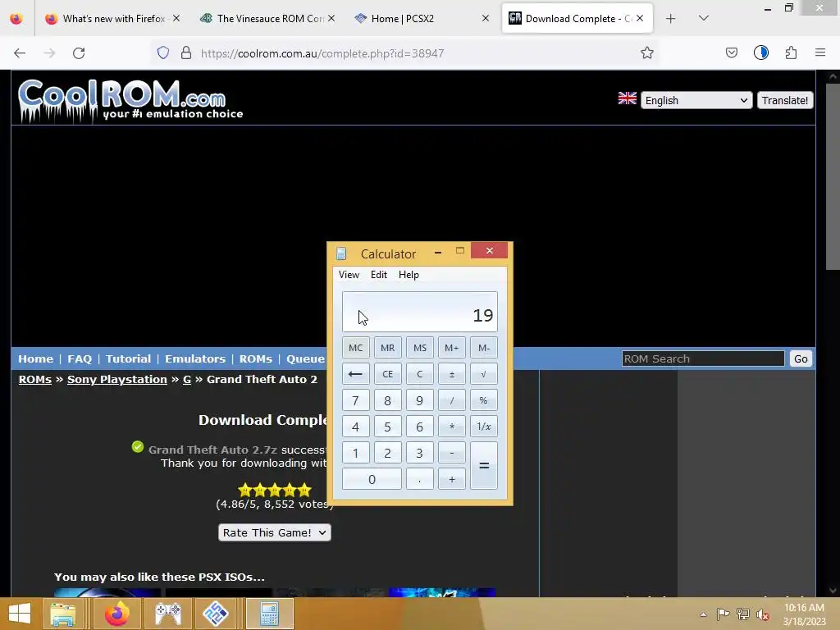This screenshot has width=840, height=630.
Task: Click the calculator MR key
Action: [x=388, y=348]
